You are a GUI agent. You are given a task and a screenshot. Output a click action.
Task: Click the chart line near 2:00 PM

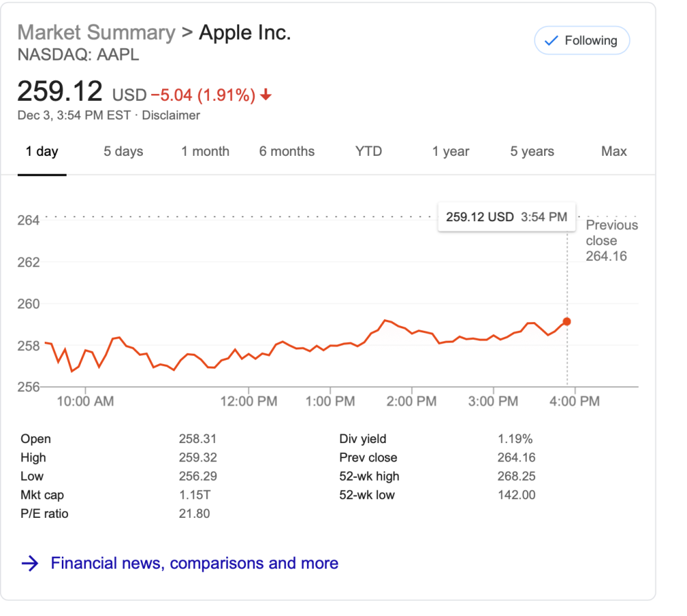click(412, 333)
